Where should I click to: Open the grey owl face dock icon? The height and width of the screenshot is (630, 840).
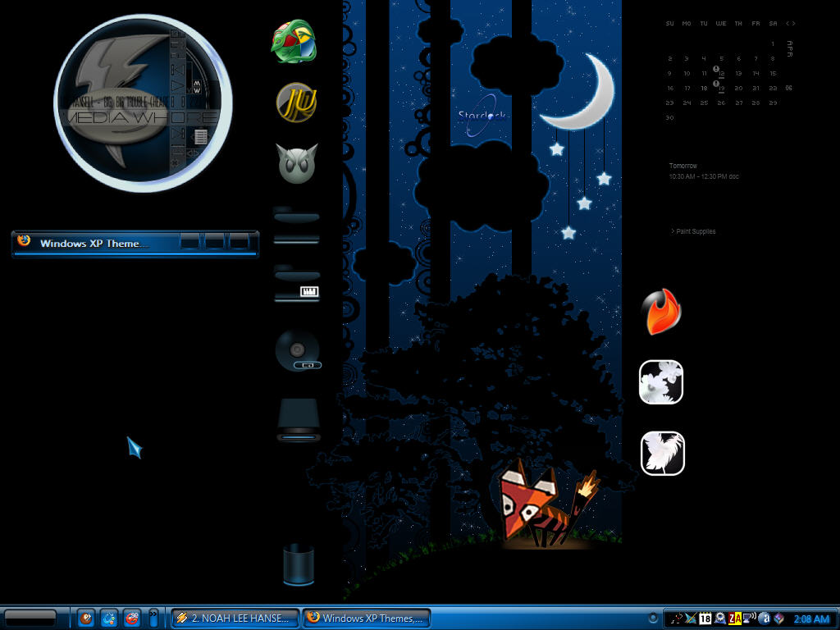tap(296, 163)
